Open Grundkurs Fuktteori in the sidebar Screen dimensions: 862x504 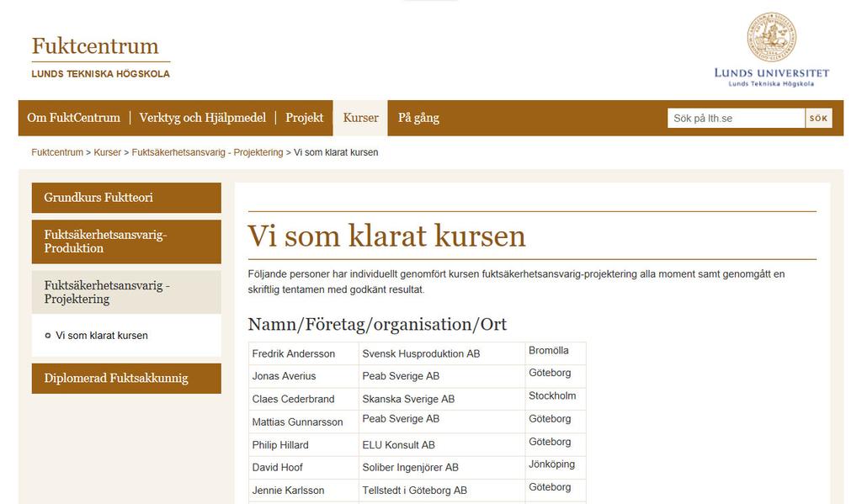[x=126, y=198]
